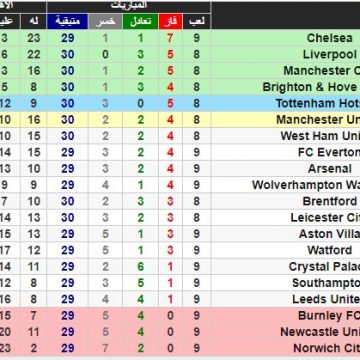Click the Manchester United yellow row
Image resolution: width=360 pixels, height=360 pixels.
pyautogui.click(x=180, y=120)
